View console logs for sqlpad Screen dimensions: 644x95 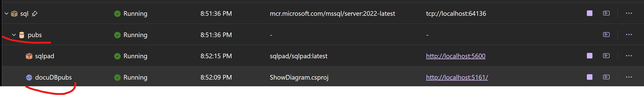pyautogui.click(x=606, y=56)
